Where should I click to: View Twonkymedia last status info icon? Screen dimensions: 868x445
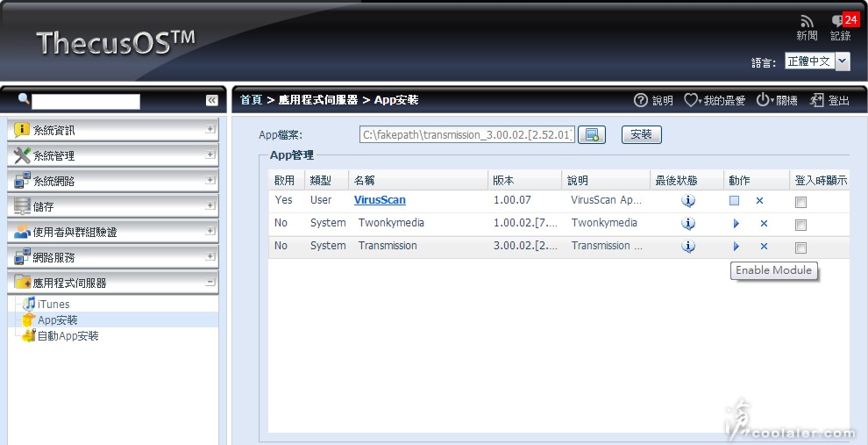(688, 223)
